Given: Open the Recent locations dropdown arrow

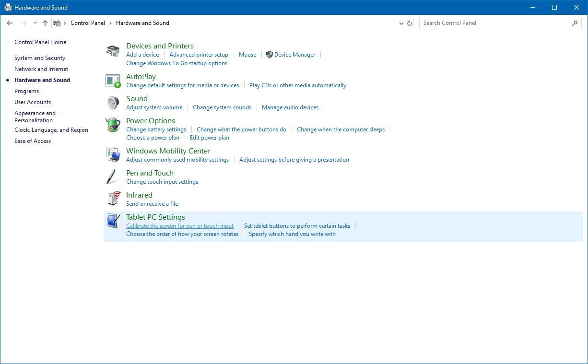Looking at the screenshot, I should click(x=35, y=23).
